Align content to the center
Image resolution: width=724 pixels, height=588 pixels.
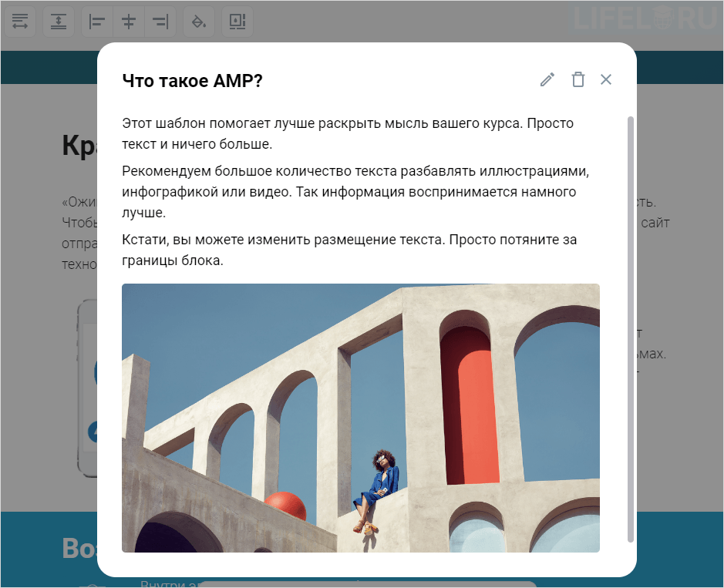(x=128, y=22)
